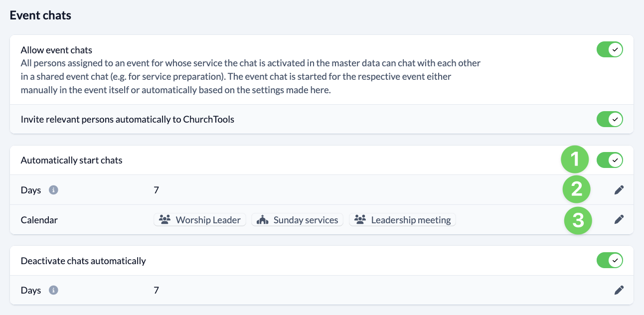Select the Worship Leader calendar tag
The width and height of the screenshot is (644, 315).
pos(200,220)
